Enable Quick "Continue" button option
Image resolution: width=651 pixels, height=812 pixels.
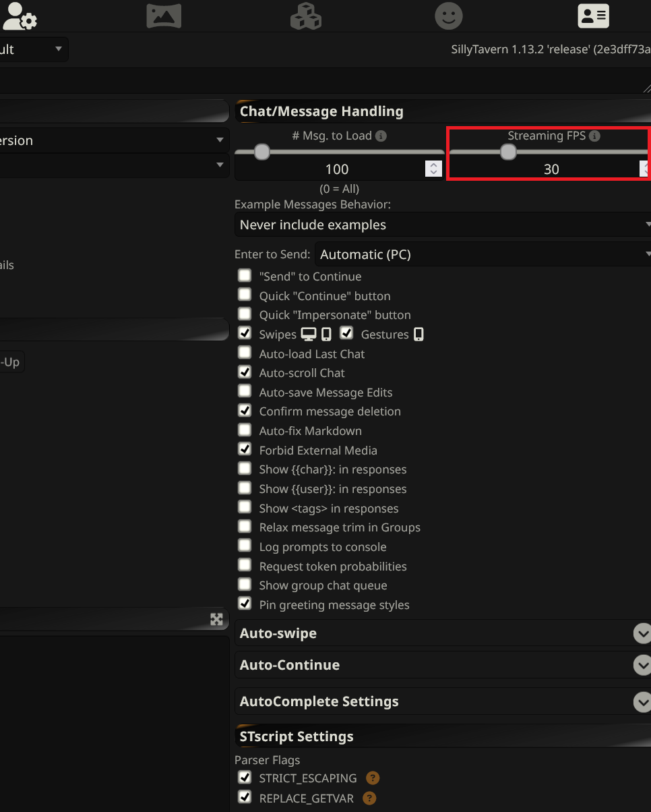(x=245, y=295)
